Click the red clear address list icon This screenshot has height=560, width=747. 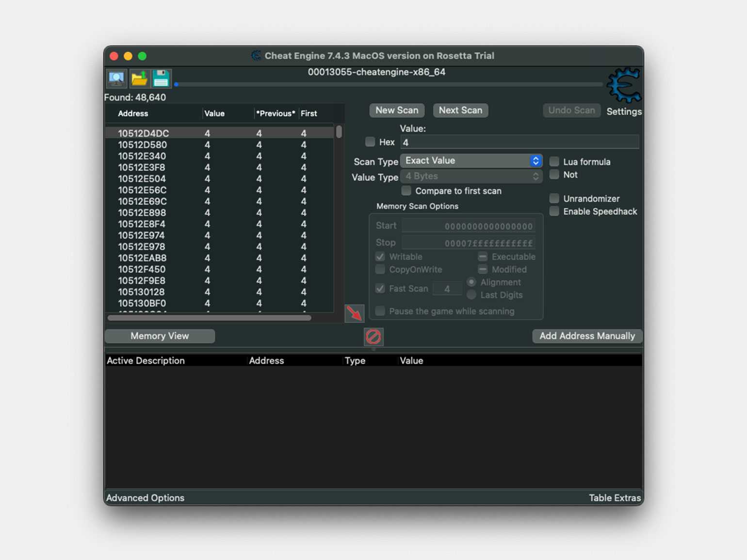tap(373, 336)
